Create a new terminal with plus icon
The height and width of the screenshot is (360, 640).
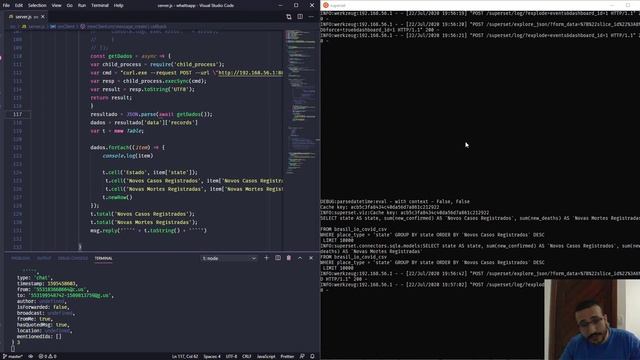pyautogui.click(x=267, y=258)
